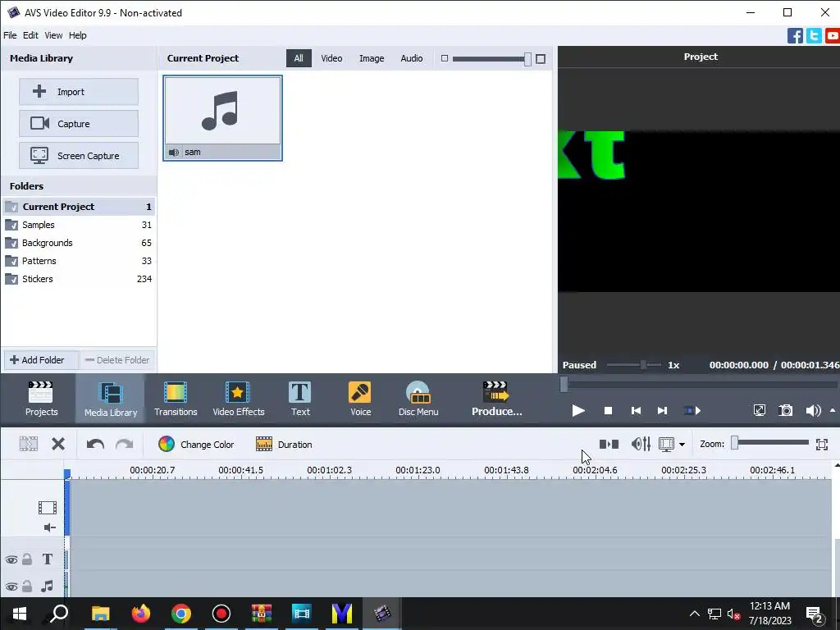Click the timeline display options icon
Viewport: 840px width, 630px height.
666,444
